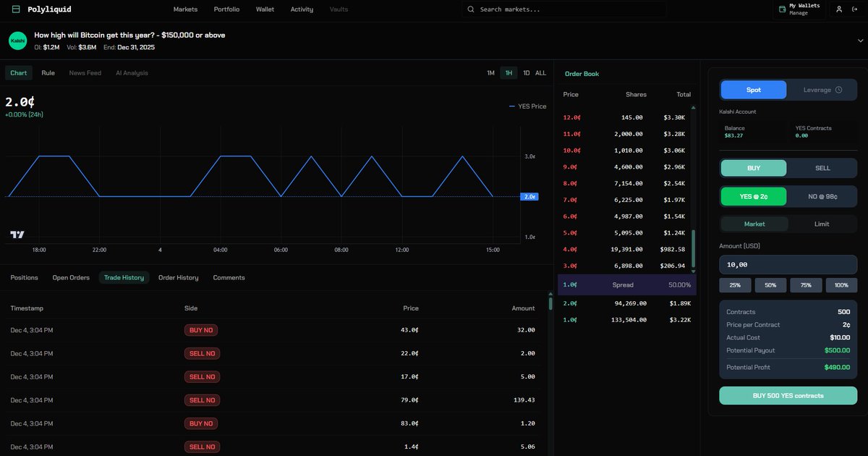Select the ALL chart interval
This screenshot has width=868, height=456.
[x=540, y=73]
